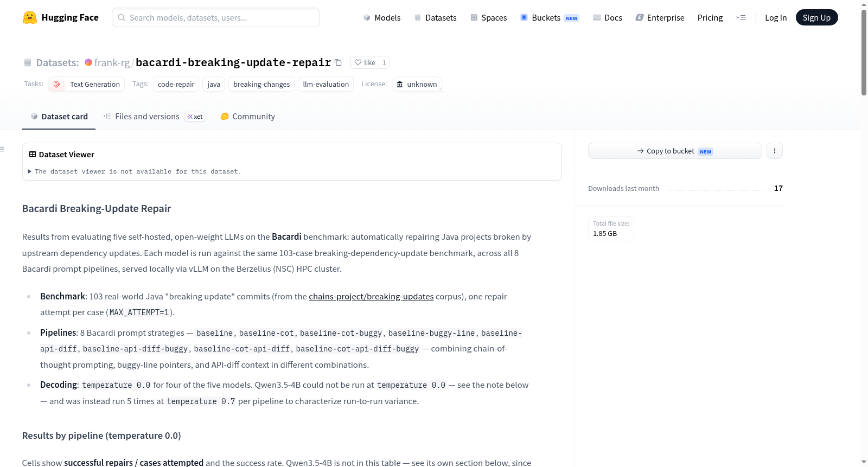
Task: Click the breaking-changes tag
Action: tap(261, 84)
